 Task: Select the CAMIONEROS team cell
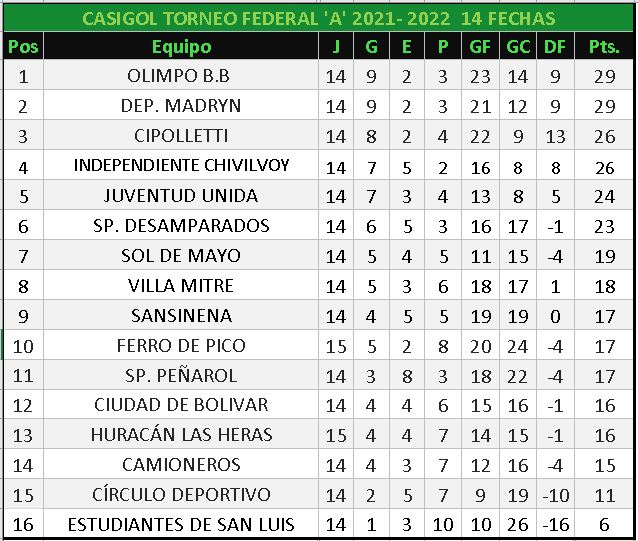(181, 465)
